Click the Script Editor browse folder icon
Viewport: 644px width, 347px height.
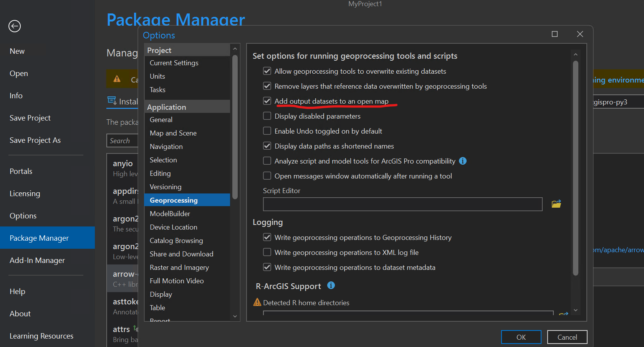[x=556, y=204]
